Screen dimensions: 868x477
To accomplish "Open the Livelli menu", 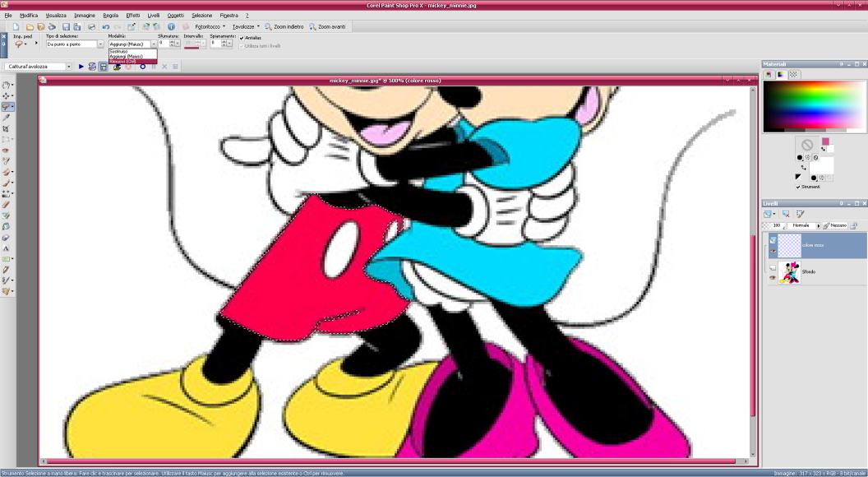I will pyautogui.click(x=154, y=16).
